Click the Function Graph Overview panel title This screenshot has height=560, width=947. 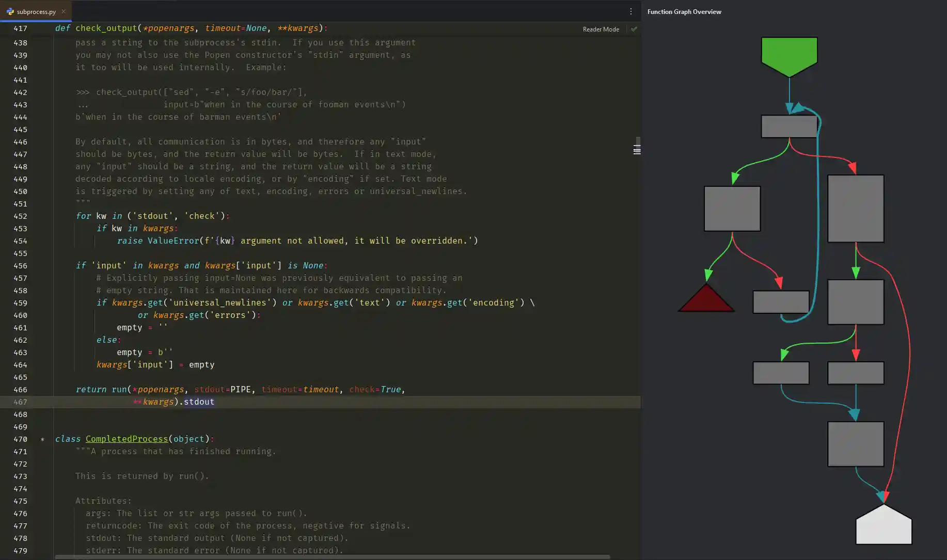pos(684,12)
